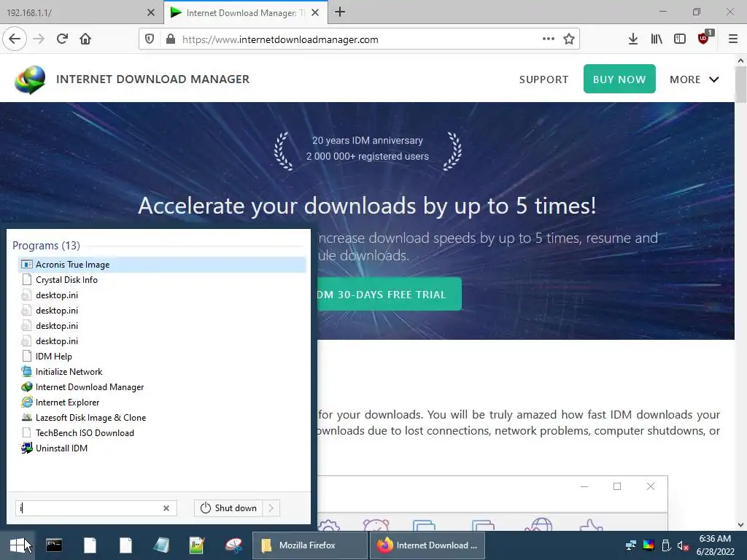Expand the Shut down options arrow
Screen dimensions: 747x560
[271, 508]
